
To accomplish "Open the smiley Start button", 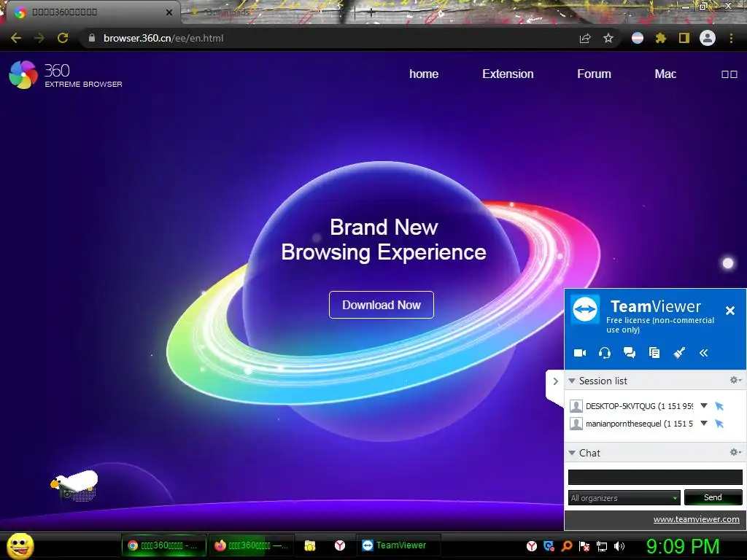I will click(x=20, y=545).
